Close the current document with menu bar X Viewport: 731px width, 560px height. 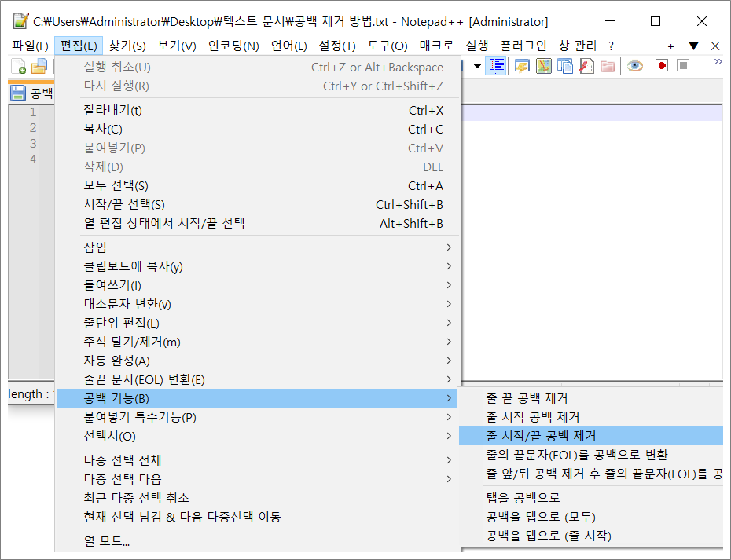click(715, 46)
